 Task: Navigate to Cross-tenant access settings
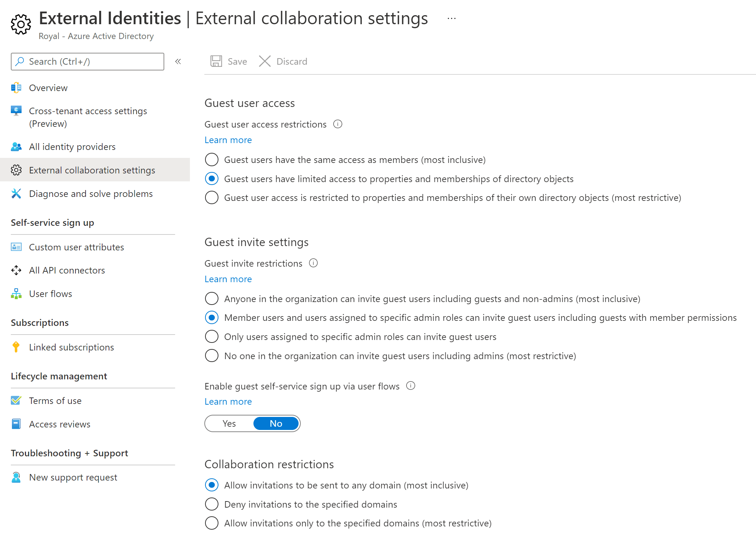coord(88,111)
